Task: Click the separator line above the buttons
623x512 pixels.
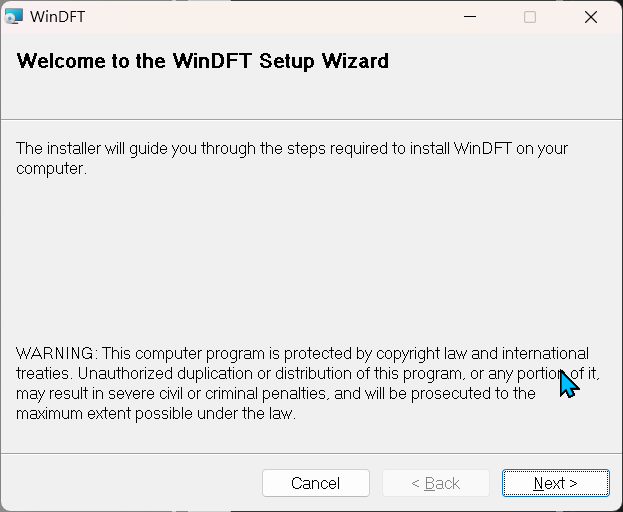Action: click(x=312, y=453)
